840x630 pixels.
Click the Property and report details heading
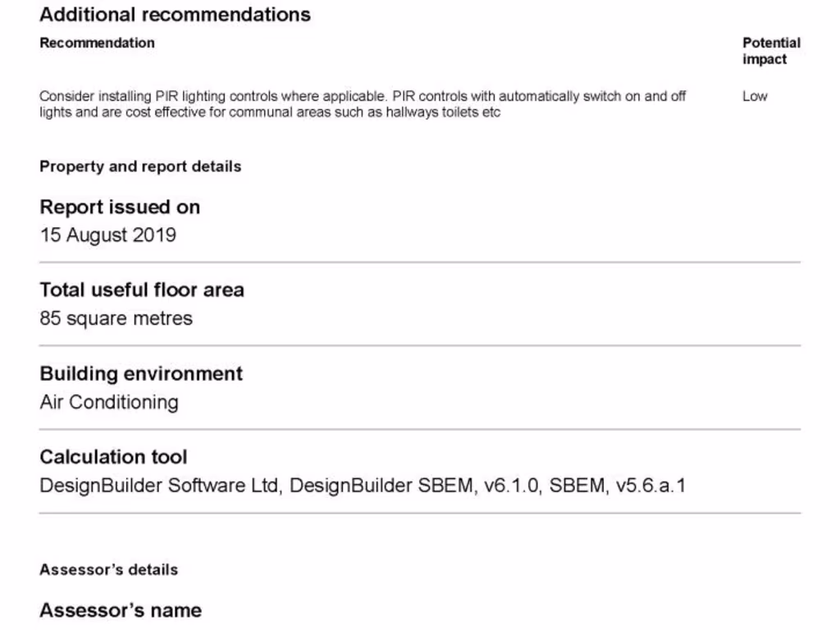tap(140, 167)
